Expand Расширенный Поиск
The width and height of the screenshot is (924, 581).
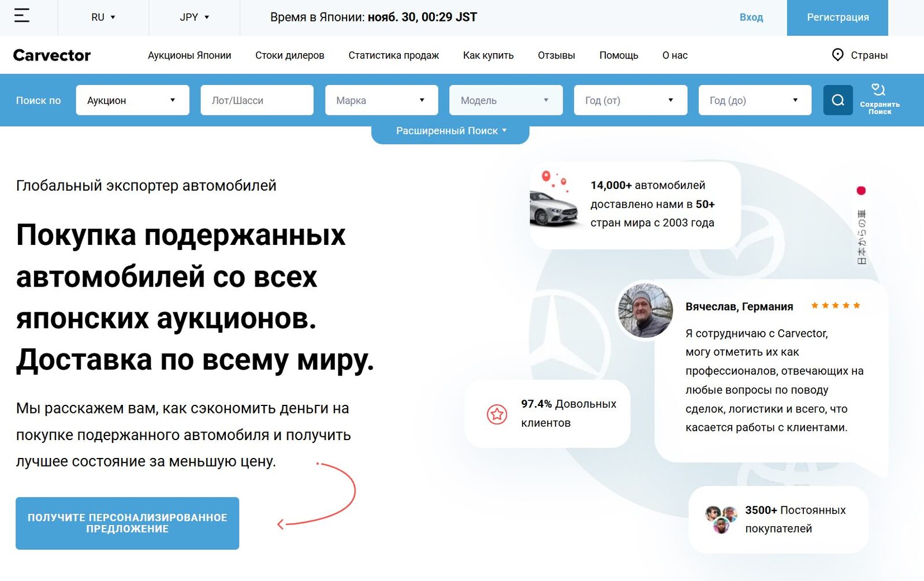point(450,131)
